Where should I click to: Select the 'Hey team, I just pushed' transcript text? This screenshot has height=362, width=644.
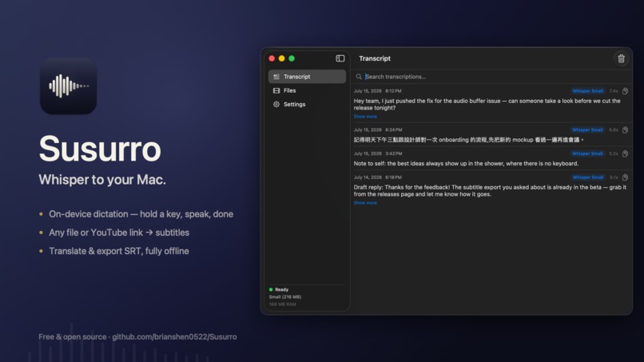(487, 105)
